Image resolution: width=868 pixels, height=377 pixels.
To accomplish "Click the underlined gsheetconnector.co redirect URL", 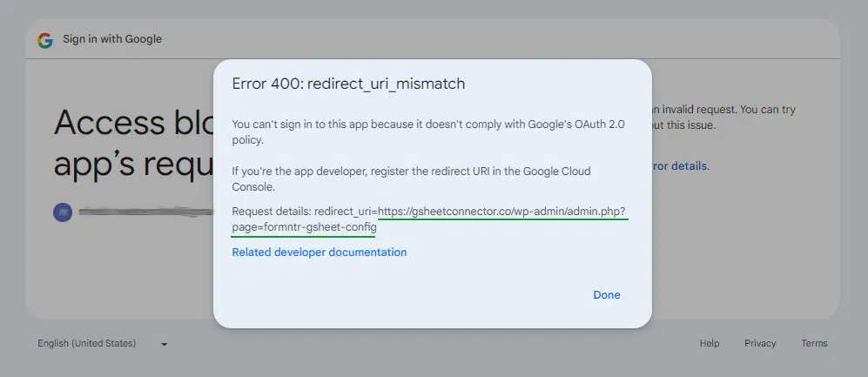I will coord(502,212).
